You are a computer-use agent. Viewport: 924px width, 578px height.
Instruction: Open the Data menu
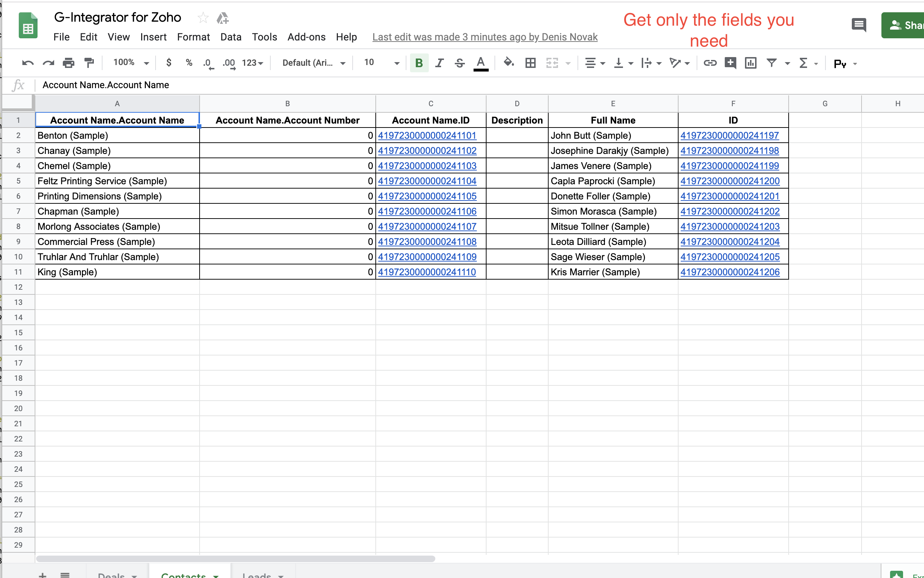pos(231,37)
